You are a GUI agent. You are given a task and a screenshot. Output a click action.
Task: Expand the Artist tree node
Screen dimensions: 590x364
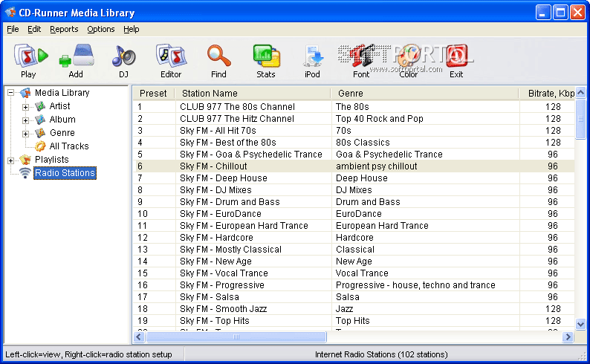tap(25, 107)
